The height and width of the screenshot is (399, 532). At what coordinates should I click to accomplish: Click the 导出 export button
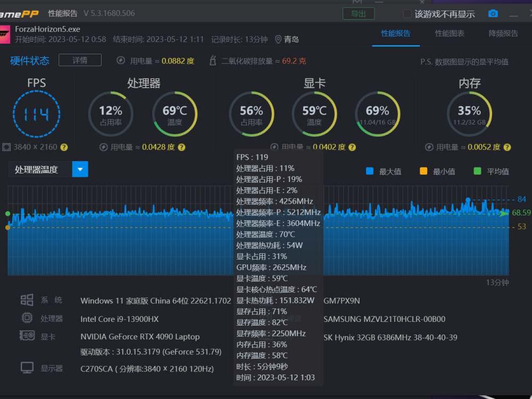[x=358, y=14]
